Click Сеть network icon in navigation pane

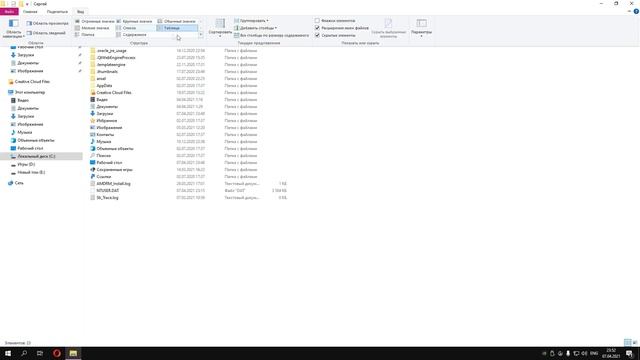(x=11, y=183)
